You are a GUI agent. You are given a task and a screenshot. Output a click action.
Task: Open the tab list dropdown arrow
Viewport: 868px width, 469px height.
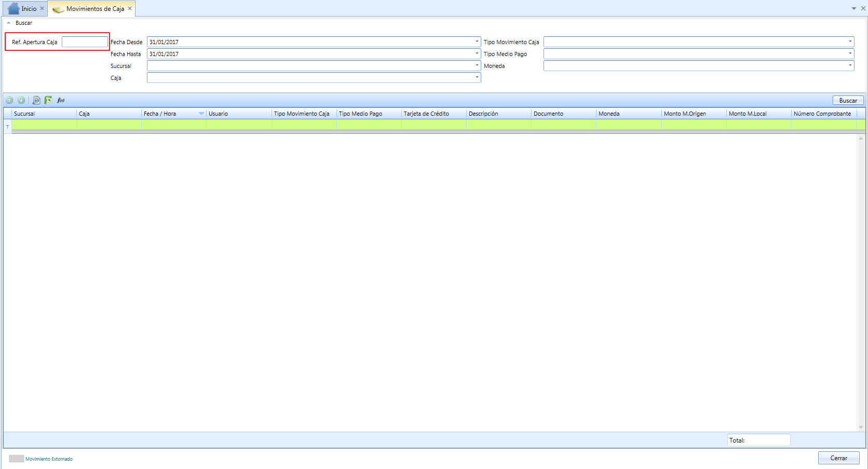point(854,8)
